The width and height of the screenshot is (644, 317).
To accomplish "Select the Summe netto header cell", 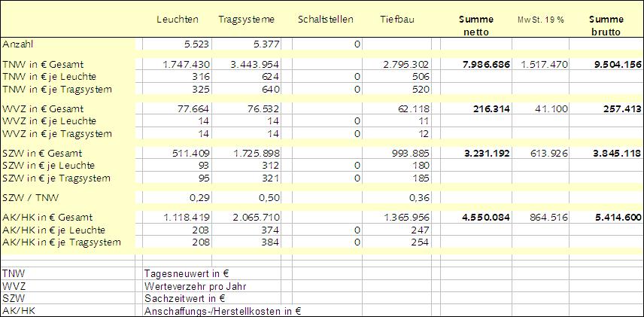I will click(476, 26).
